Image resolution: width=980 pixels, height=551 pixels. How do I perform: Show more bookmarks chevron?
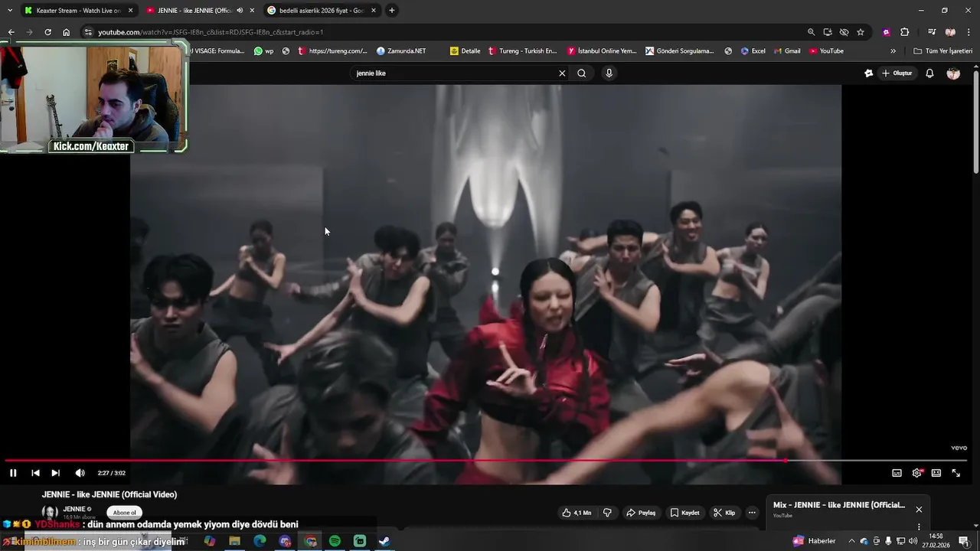tap(893, 51)
